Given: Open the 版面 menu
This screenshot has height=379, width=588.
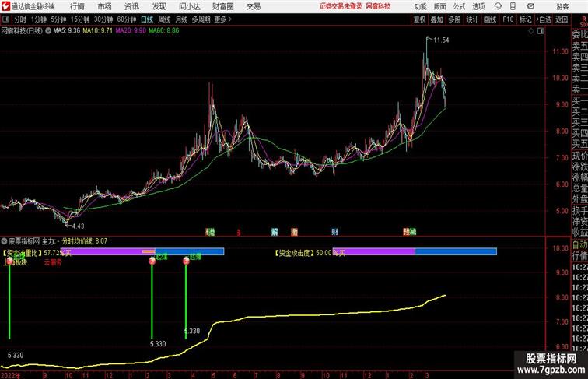Looking at the screenshot, I should click(440, 6).
